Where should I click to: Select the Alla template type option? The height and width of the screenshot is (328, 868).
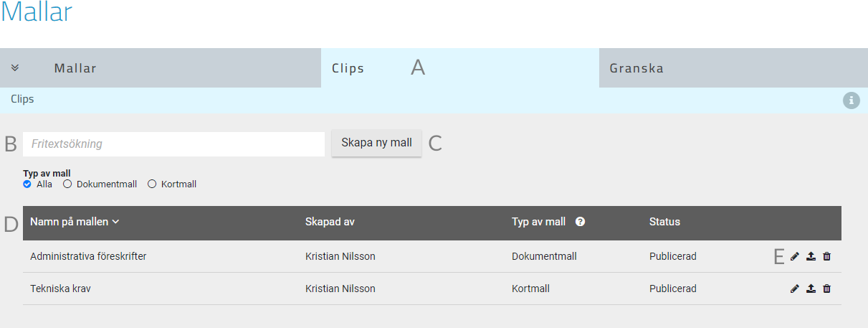pos(27,184)
